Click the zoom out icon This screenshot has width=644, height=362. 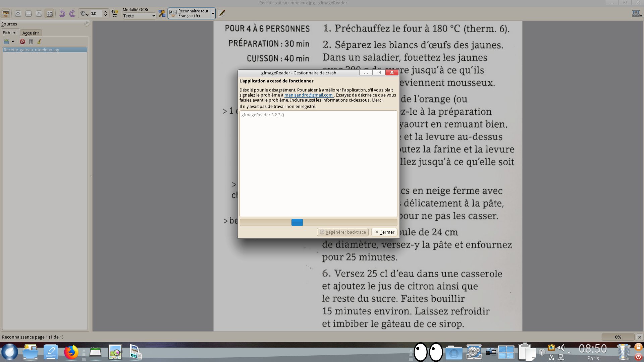(29, 13)
